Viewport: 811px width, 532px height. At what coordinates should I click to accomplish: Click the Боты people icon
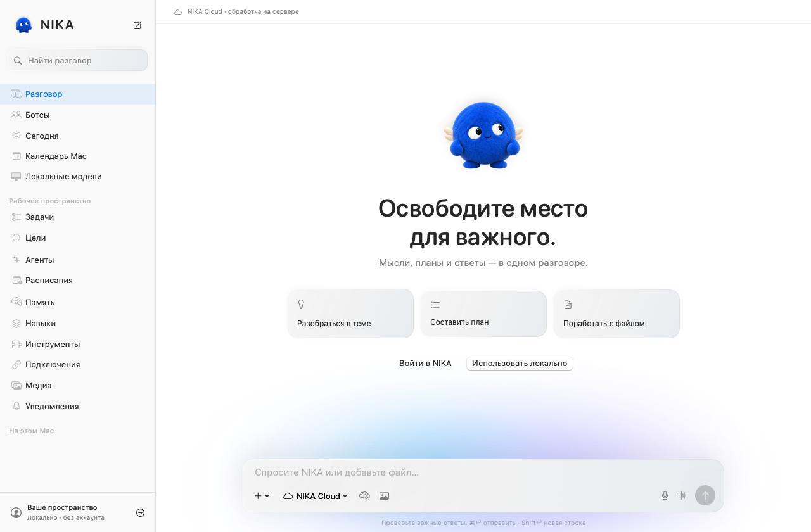(16, 115)
